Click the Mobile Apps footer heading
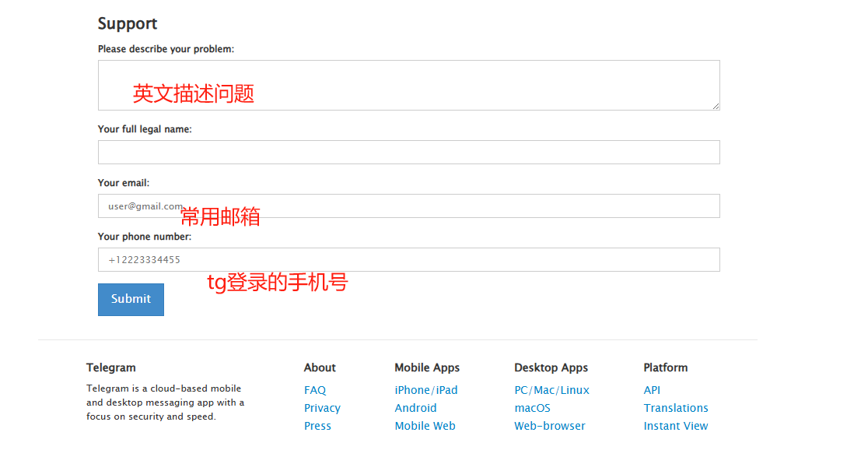This screenshot has width=868, height=464. pyautogui.click(x=427, y=367)
